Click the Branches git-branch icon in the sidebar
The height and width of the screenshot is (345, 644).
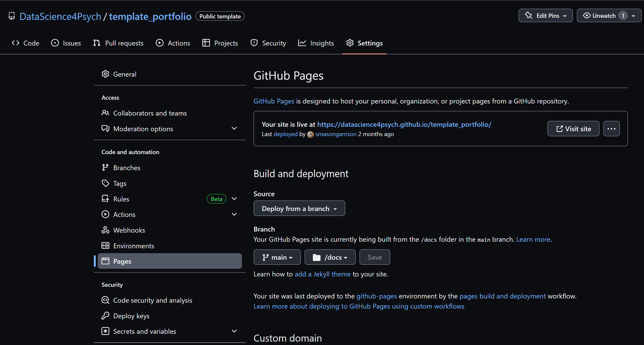tap(105, 168)
